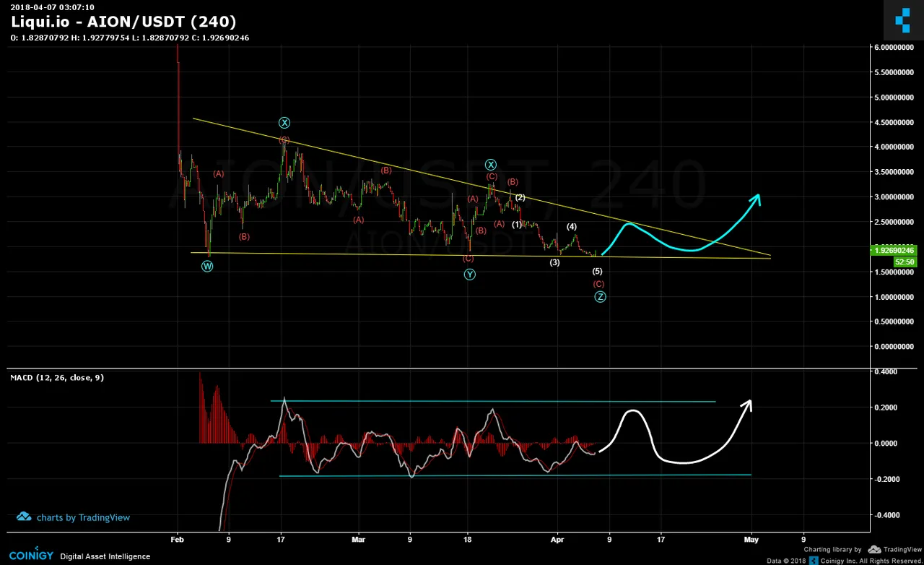This screenshot has width=924, height=565.
Task: Select the circled Y wave label
Action: tap(470, 274)
